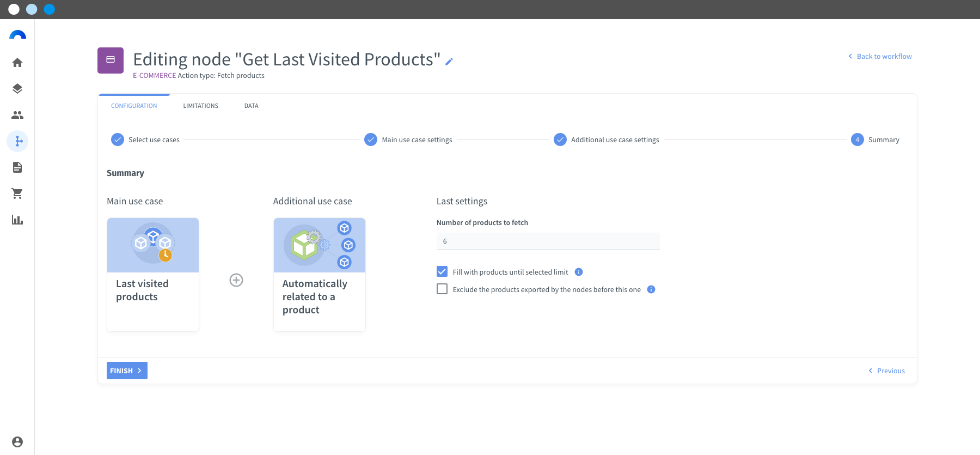Enable Exclude the products exported checkbox
980x455 pixels.
point(442,289)
